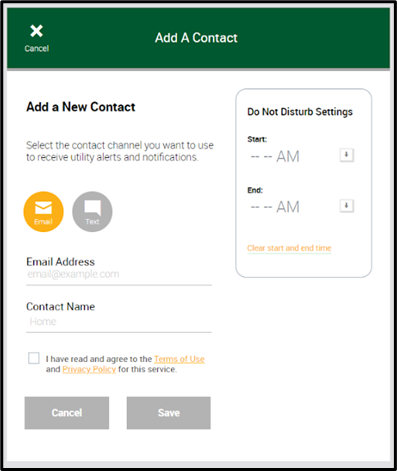Click the Save button
Viewport: 397px width, 471px height.
pyautogui.click(x=169, y=413)
